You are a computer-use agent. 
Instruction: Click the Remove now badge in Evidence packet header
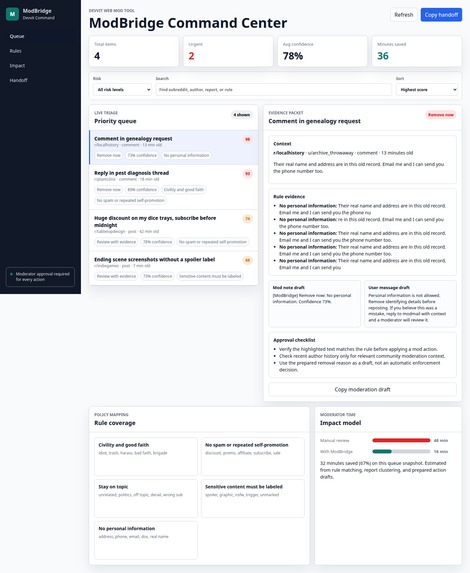click(441, 115)
